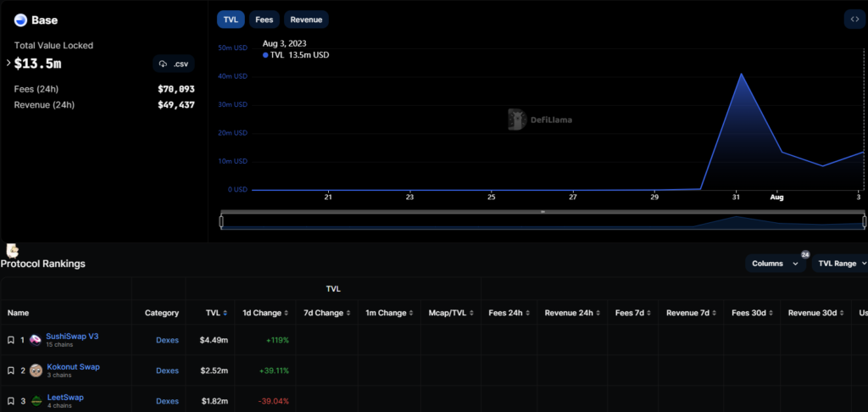
Task: Click the SushiSwap V3 logo icon
Action: (x=36, y=340)
